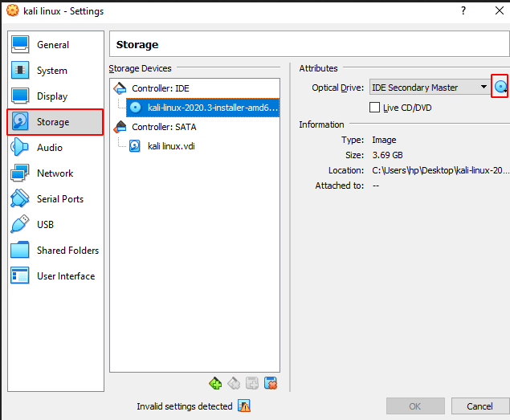Viewport: 510px width, 420px height.
Task: Open the System settings category
Action: 55,71
